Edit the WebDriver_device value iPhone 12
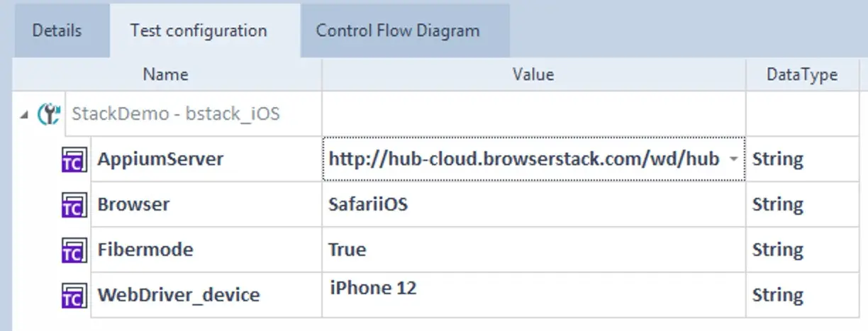The image size is (868, 331). (374, 288)
